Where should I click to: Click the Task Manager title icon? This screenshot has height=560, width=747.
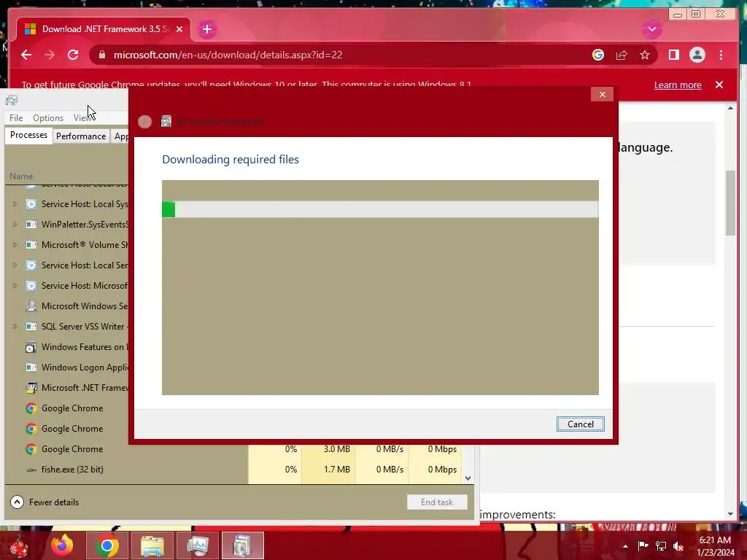[x=12, y=100]
